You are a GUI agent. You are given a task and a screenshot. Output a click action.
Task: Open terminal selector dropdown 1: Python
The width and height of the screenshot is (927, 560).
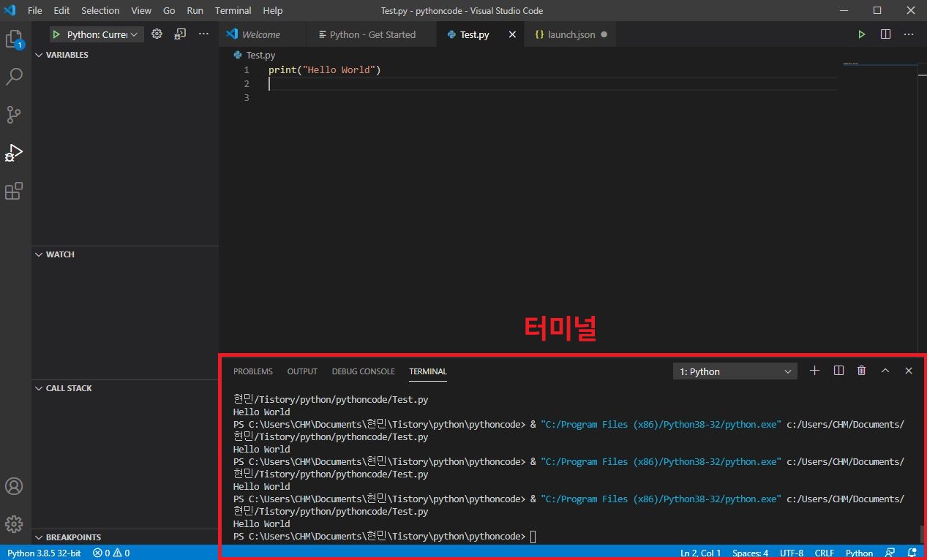pyautogui.click(x=735, y=371)
